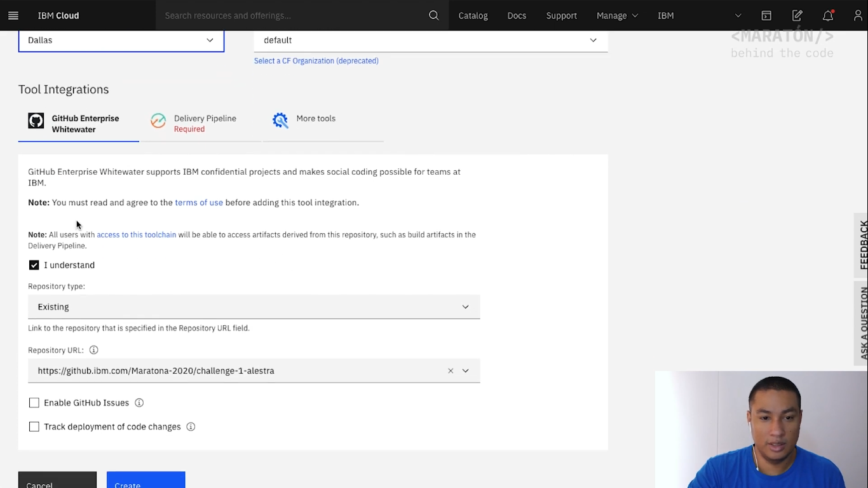Open the Ask a Question side tab

862,323
